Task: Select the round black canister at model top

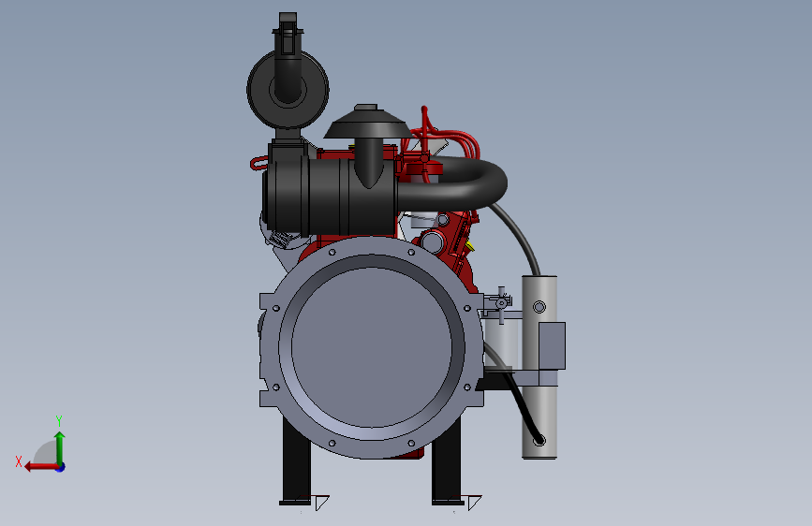Action: pos(288,89)
